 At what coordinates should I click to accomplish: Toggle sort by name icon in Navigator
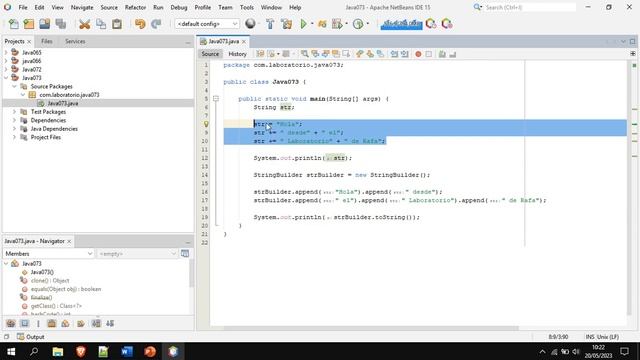96,324
